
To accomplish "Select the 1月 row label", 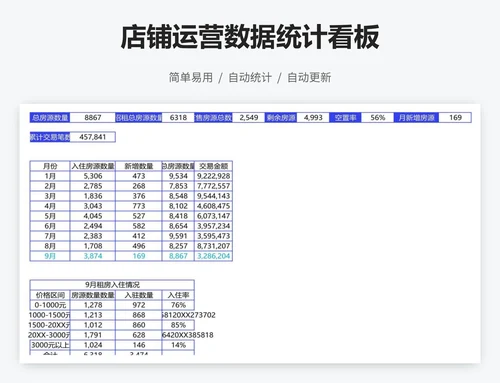I will (x=50, y=176).
